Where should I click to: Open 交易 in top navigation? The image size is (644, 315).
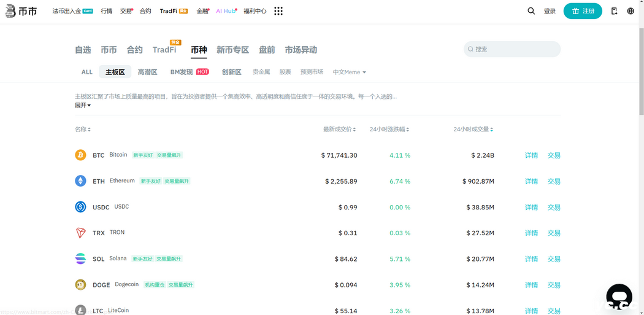[x=126, y=11]
